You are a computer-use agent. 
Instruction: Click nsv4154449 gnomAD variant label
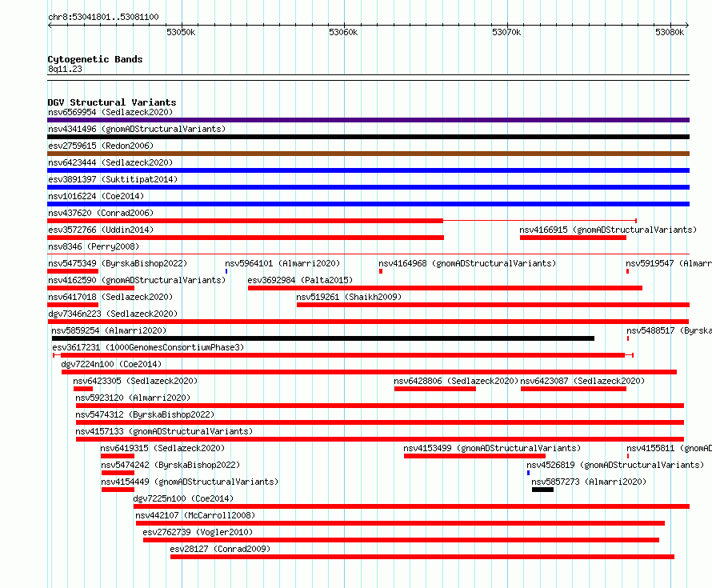pyautogui.click(x=190, y=482)
